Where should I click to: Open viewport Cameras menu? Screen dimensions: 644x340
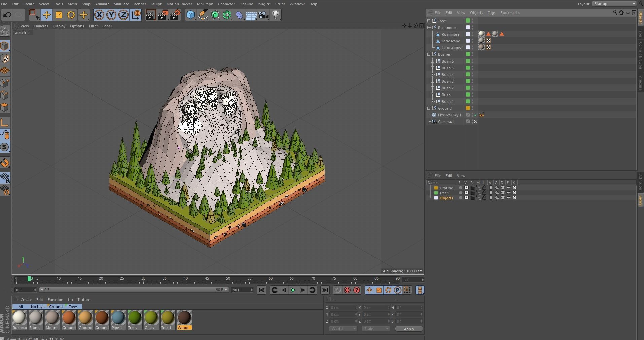click(x=41, y=26)
